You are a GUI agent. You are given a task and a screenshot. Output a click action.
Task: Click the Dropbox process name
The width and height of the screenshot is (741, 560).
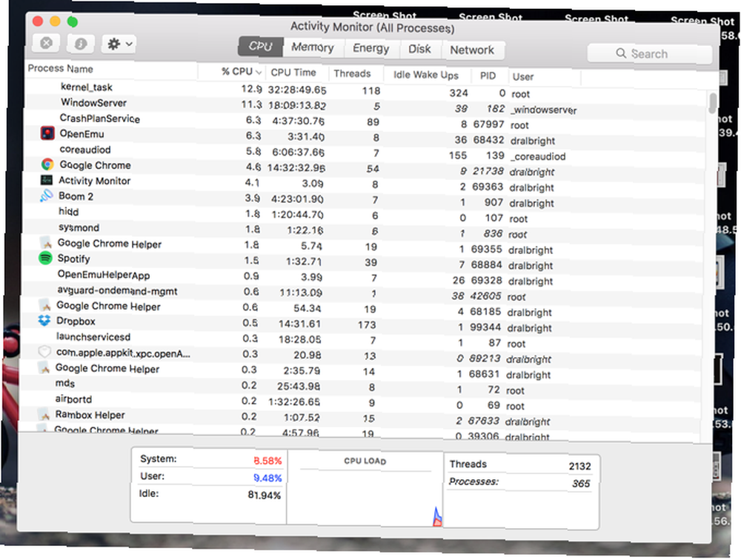[76, 321]
